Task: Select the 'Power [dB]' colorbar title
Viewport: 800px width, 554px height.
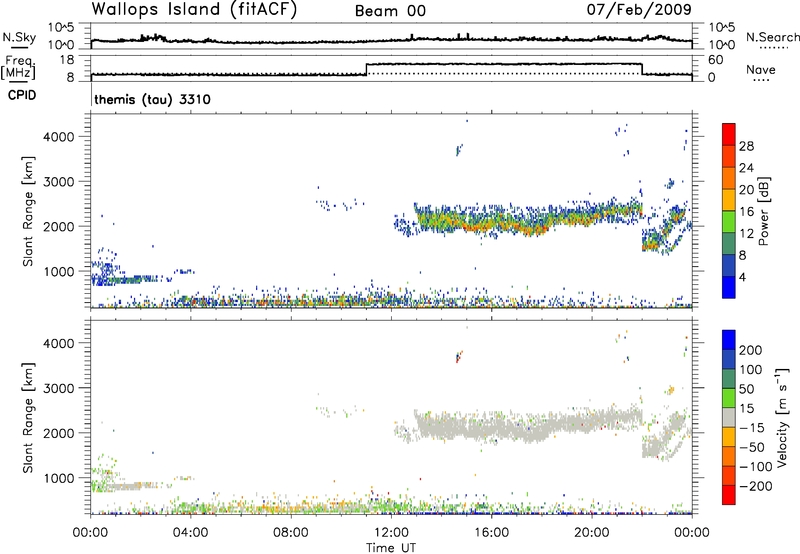Action: click(764, 211)
